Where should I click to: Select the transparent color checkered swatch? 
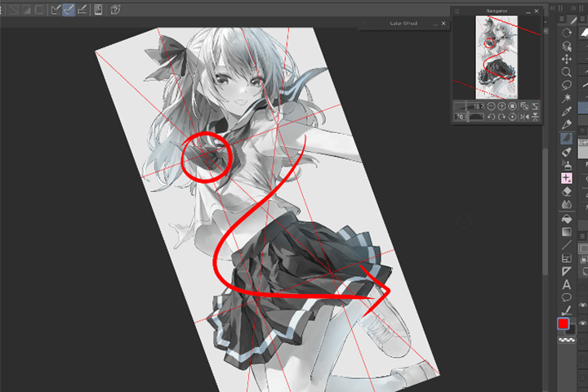click(567, 341)
